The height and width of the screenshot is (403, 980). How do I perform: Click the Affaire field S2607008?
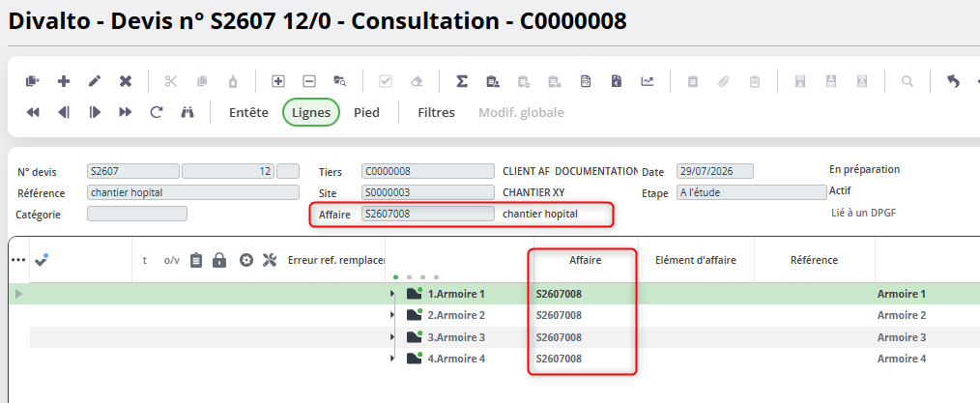point(427,214)
